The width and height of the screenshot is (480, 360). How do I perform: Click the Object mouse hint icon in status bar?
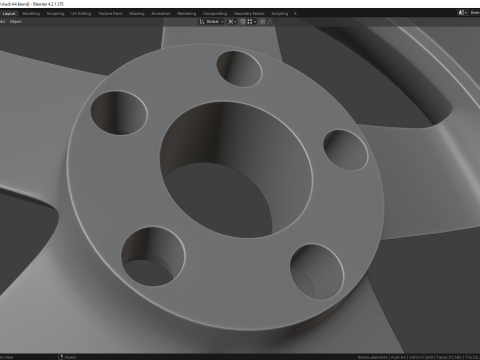point(61,357)
